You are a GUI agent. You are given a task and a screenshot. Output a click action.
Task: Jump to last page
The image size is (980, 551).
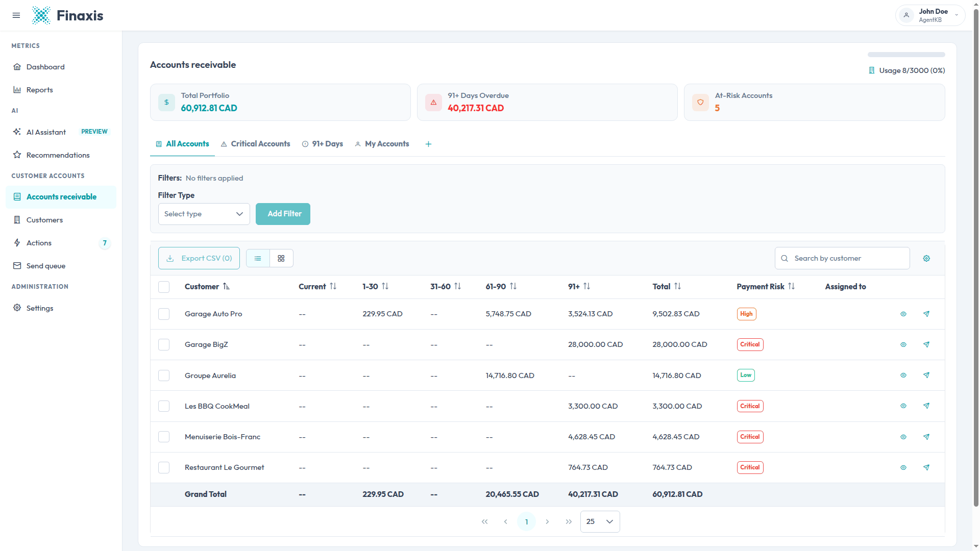(569, 522)
